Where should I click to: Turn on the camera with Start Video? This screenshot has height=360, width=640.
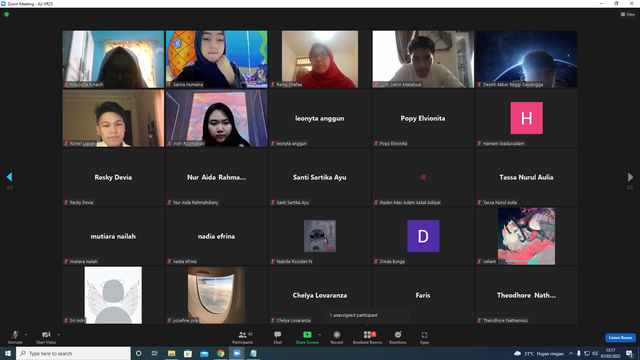point(46,337)
